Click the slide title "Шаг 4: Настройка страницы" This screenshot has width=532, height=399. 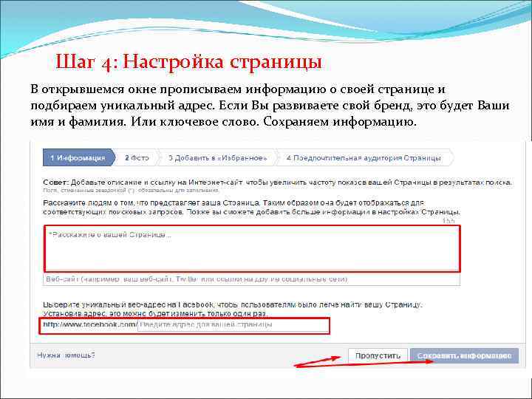coord(188,62)
